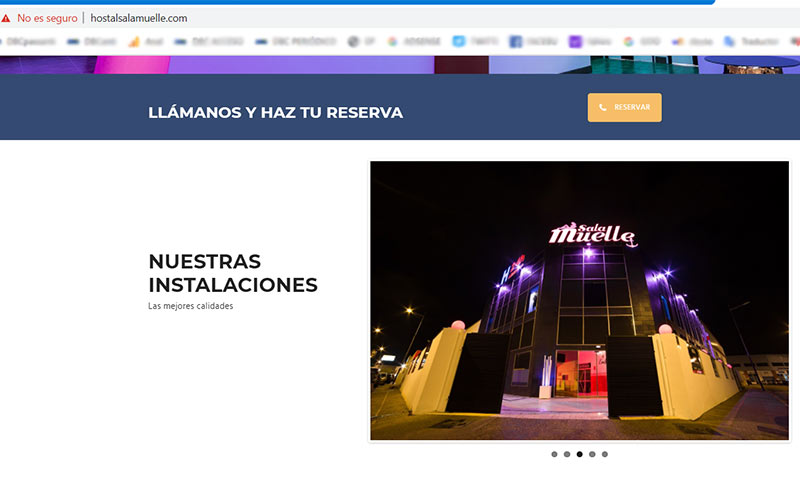
Task: Open the globe-icon bookmark
Action: [x=361, y=41]
